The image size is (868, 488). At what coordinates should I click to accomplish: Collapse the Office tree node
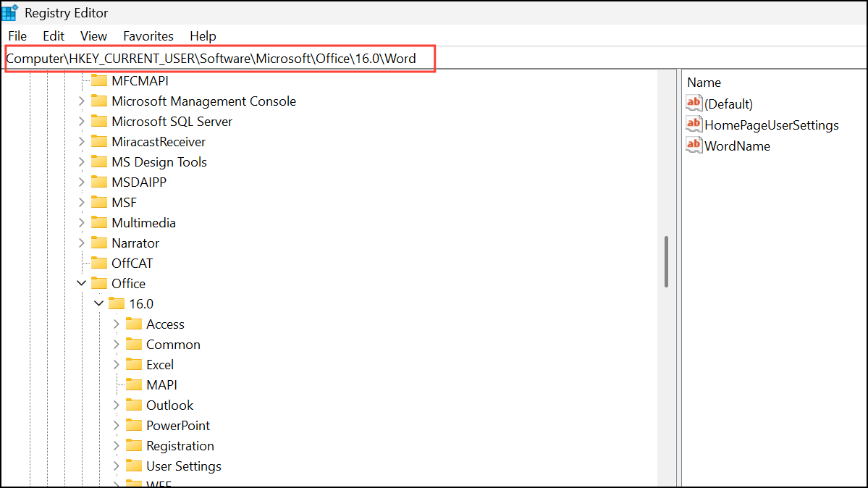coord(81,283)
